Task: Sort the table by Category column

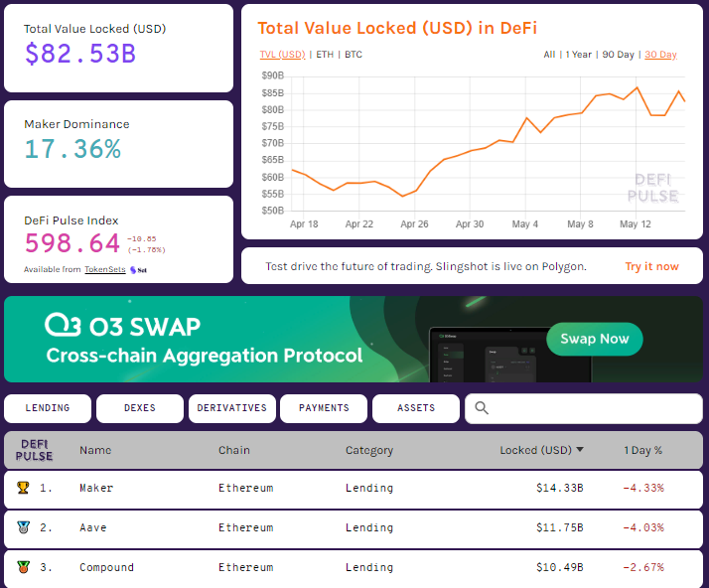Action: (x=369, y=450)
